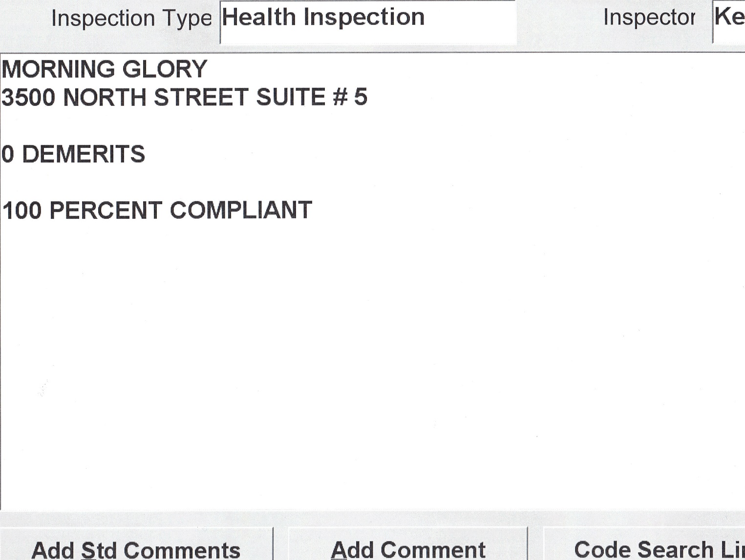745x560 pixels.
Task: Place cursor on MORNING GLORY line
Action: [105, 69]
